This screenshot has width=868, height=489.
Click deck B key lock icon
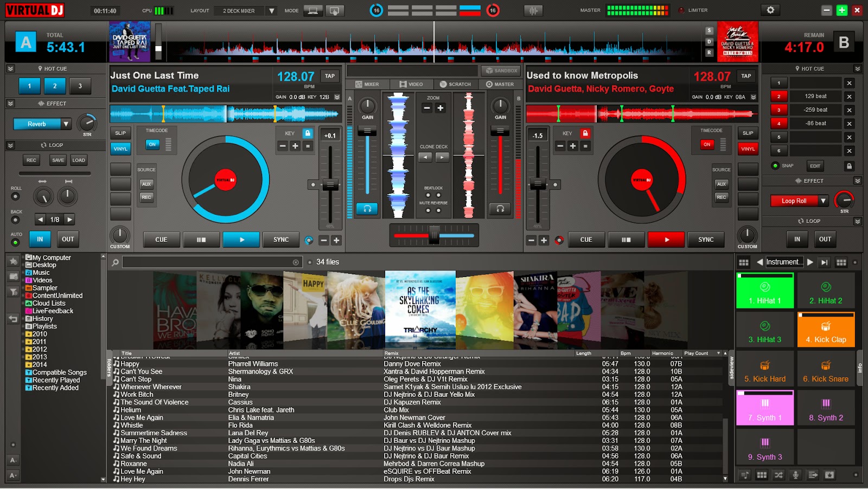click(585, 133)
